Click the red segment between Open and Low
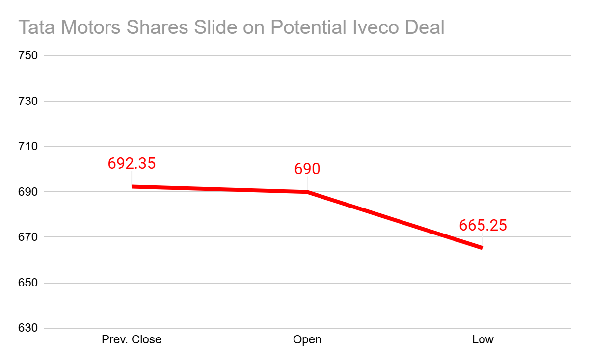Image resolution: width=589 pixels, height=364 pixels. [395, 220]
